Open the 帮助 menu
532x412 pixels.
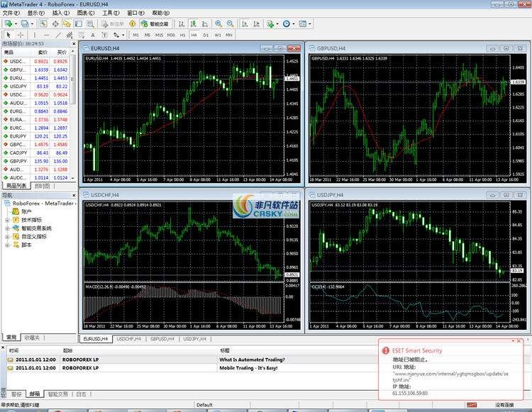click(x=160, y=13)
